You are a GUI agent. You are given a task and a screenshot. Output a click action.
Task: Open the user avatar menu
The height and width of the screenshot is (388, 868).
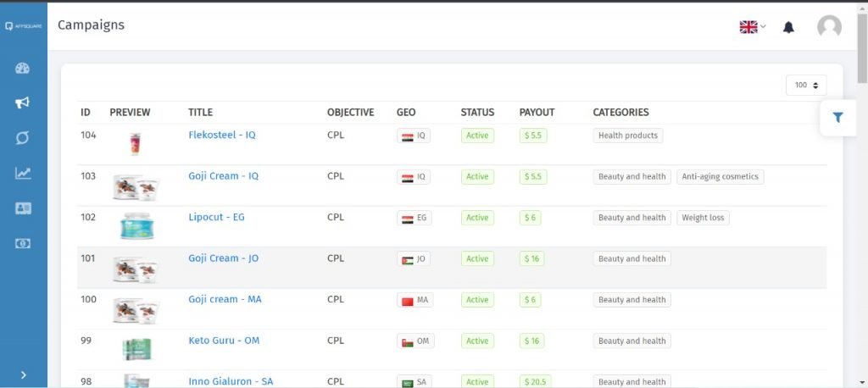(x=829, y=26)
